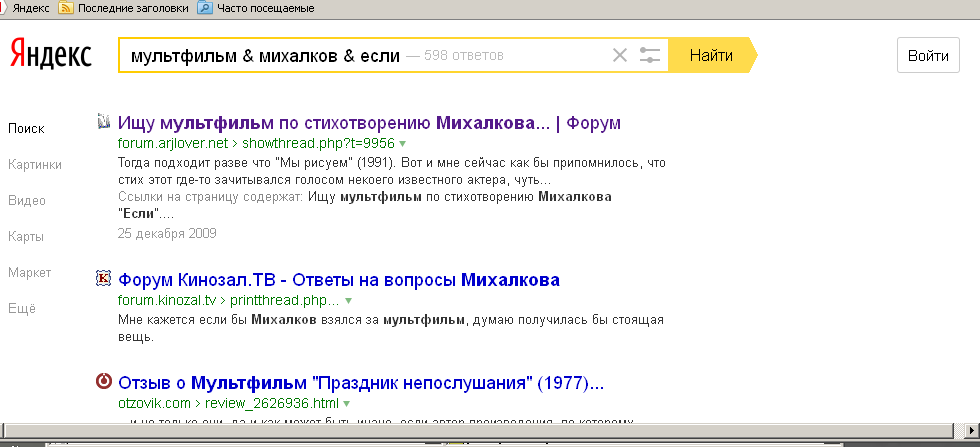The height and width of the screenshot is (447, 980).
Task: Expand the Ещё menu in sidebar
Action: click(x=22, y=309)
